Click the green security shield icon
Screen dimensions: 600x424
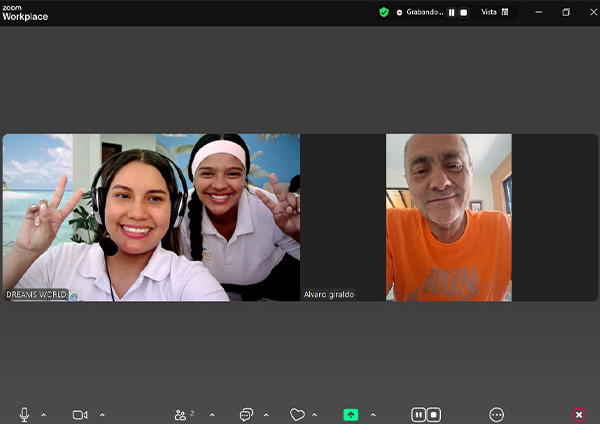(x=384, y=12)
